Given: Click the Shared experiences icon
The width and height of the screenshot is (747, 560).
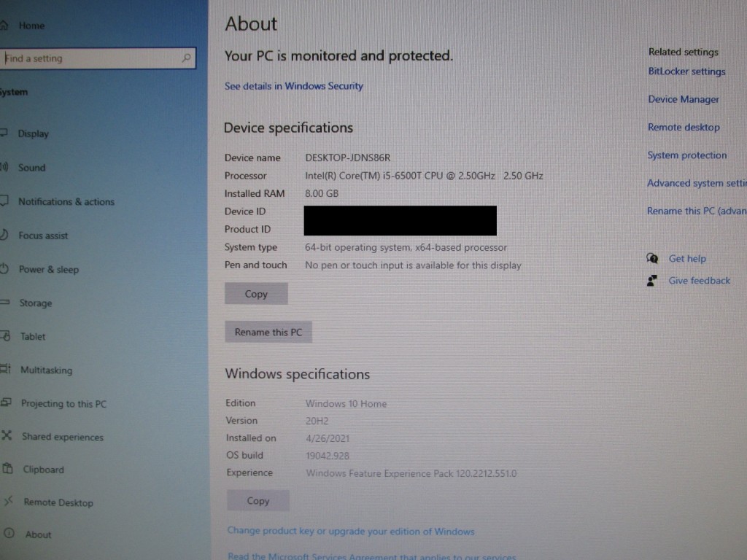Looking at the screenshot, I should point(7,435).
